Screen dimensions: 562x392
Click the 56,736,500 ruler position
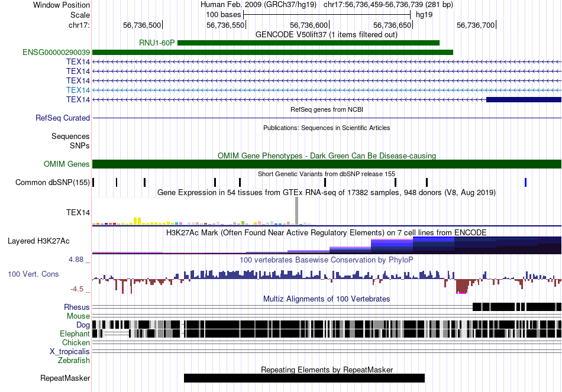[142, 25]
